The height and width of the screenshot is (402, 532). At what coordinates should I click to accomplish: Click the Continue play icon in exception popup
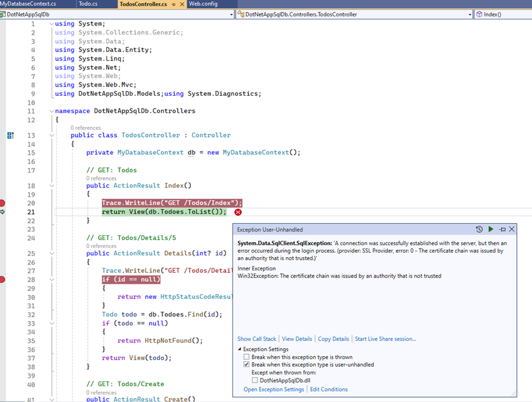coord(491,229)
